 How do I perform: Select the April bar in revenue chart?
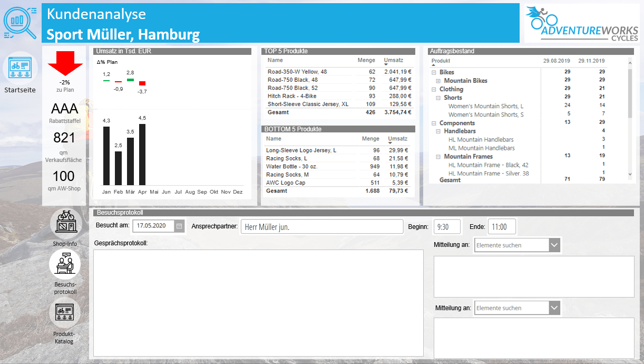142,154
